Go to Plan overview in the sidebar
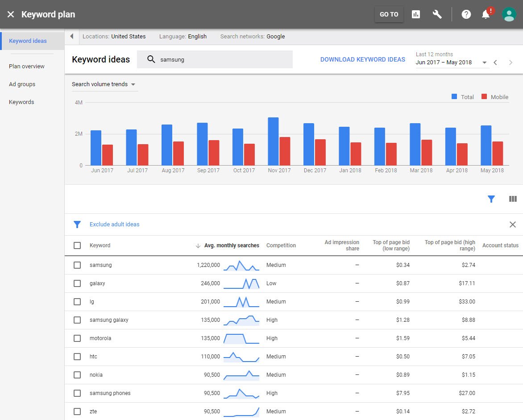This screenshot has height=420, width=523. coord(26,66)
